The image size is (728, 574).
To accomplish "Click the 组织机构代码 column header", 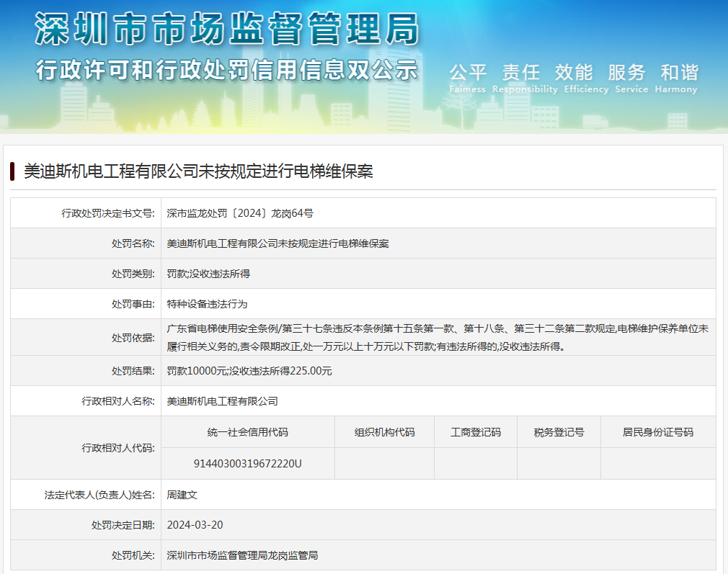I will (384, 432).
